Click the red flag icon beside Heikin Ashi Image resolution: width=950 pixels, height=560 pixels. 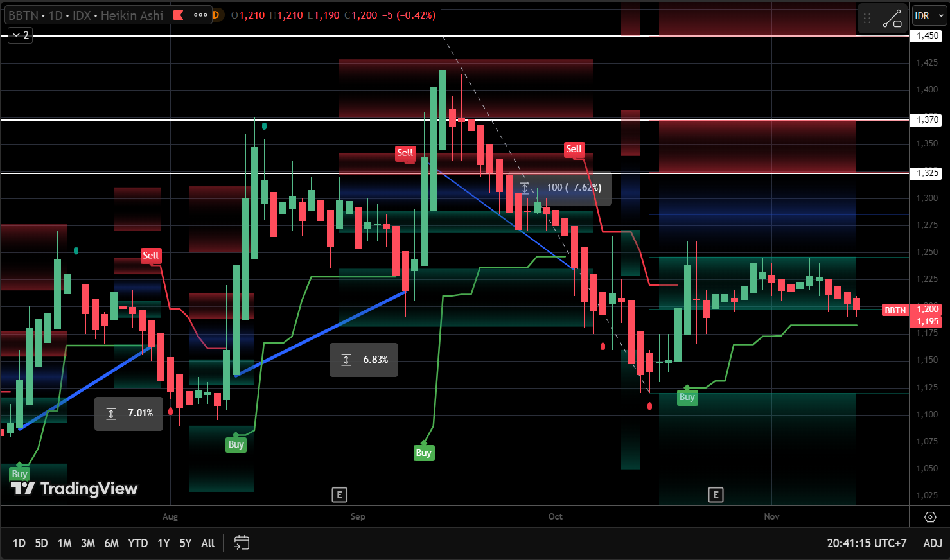[179, 15]
